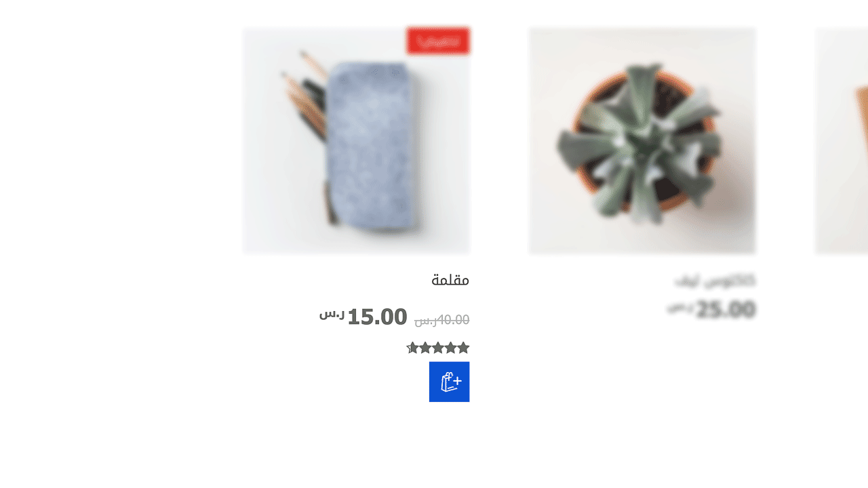The width and height of the screenshot is (868, 488).
Task: Click the pencils sticking out of case
Action: coord(306,95)
